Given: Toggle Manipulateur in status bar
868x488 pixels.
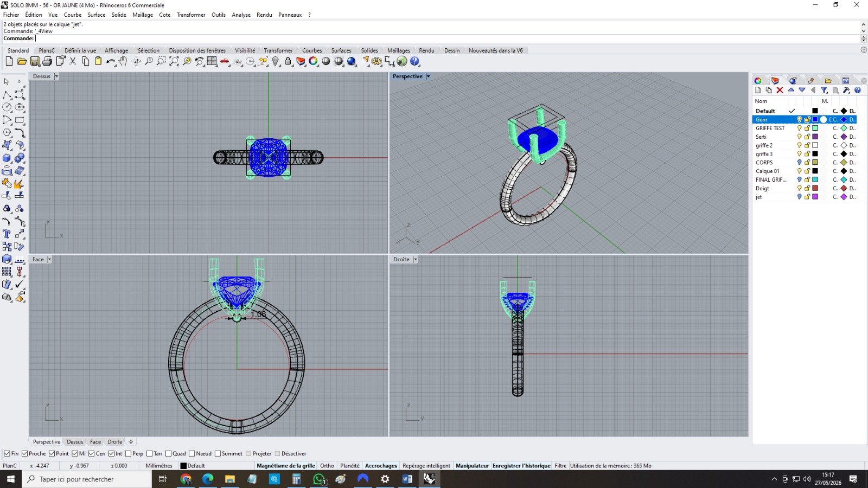Looking at the screenshot, I should pos(472,466).
